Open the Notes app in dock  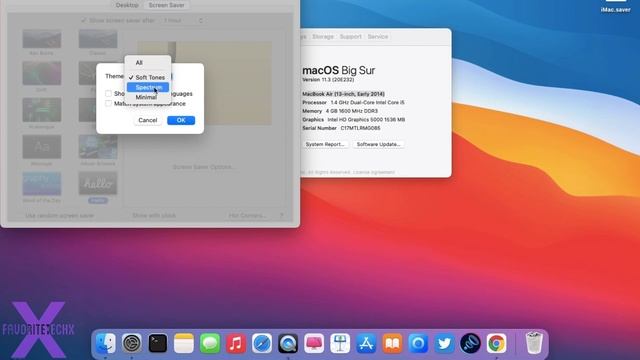coord(184,343)
